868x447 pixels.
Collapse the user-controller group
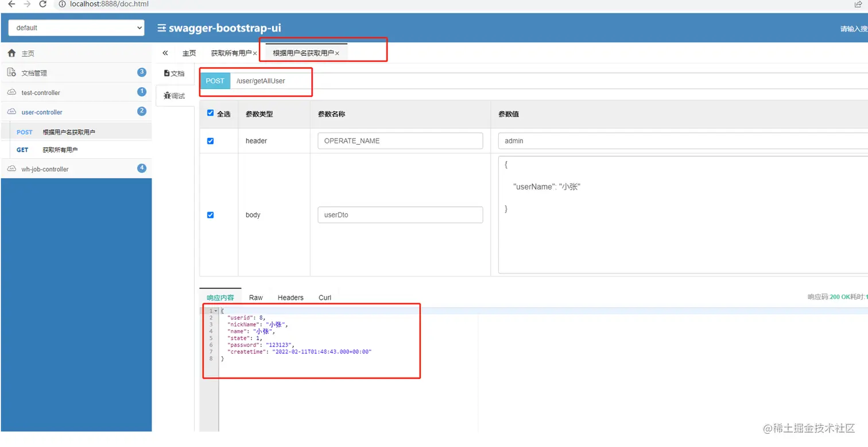76,112
